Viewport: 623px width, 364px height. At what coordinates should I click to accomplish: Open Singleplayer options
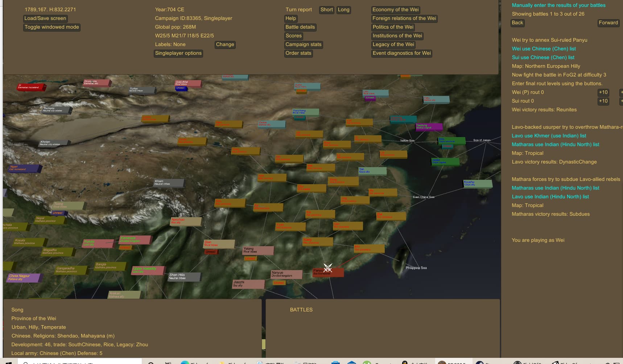(178, 53)
